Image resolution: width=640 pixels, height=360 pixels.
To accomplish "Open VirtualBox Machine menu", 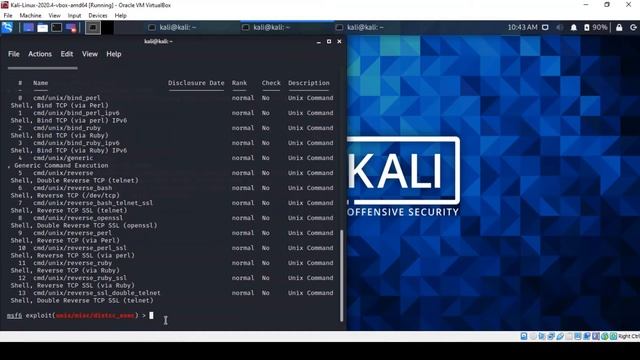I will coord(30,16).
